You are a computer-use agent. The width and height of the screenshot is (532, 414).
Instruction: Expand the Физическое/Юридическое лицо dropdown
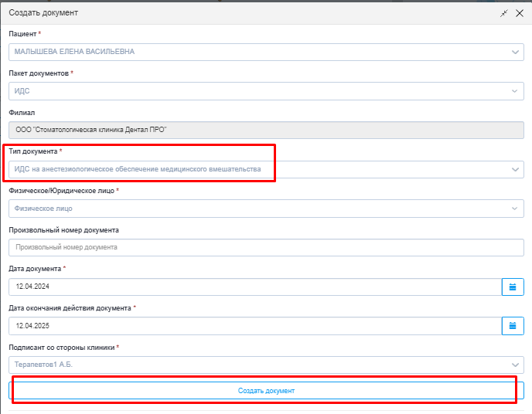[266, 209]
